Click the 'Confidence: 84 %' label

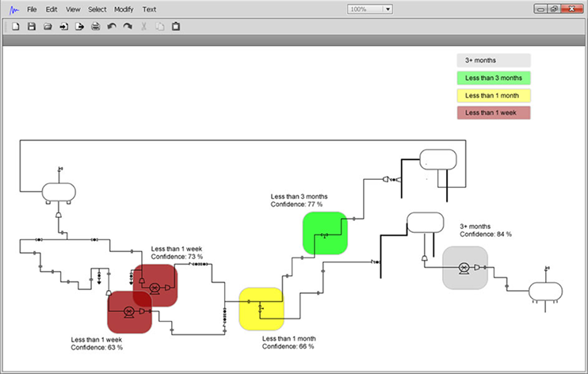pos(486,235)
